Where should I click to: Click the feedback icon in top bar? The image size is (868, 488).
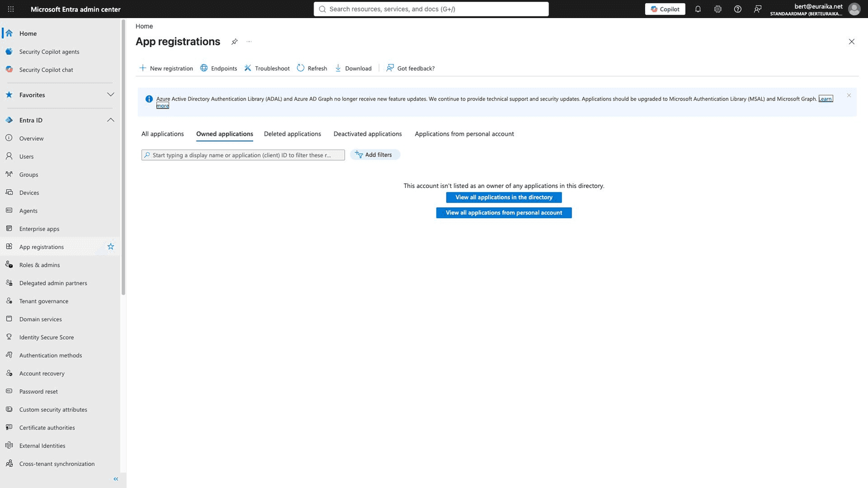(x=758, y=9)
